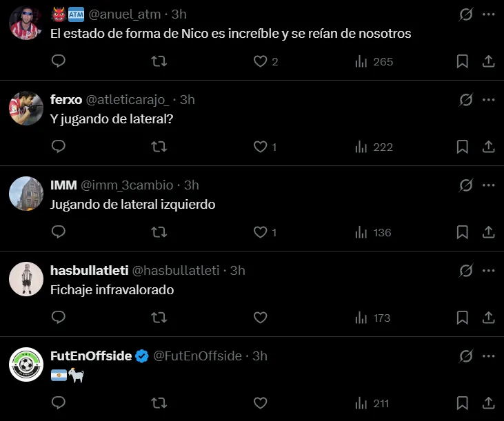
Task: Reply to anuel_atm's tweet about Nico
Action: click(x=59, y=61)
